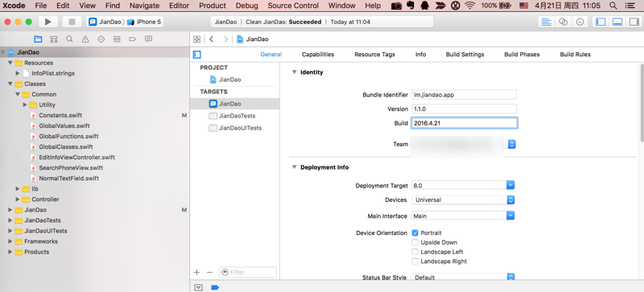Collapse the Resources folder

coord(10,63)
